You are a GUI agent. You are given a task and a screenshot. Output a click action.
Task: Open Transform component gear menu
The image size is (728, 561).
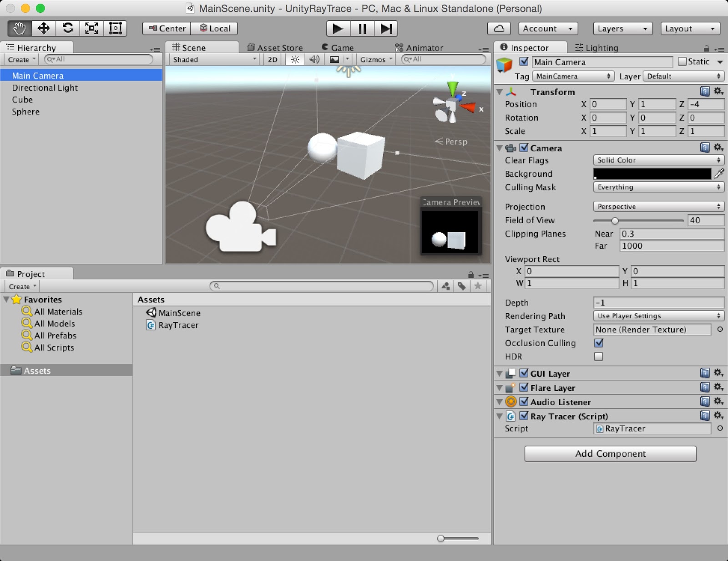click(x=718, y=92)
